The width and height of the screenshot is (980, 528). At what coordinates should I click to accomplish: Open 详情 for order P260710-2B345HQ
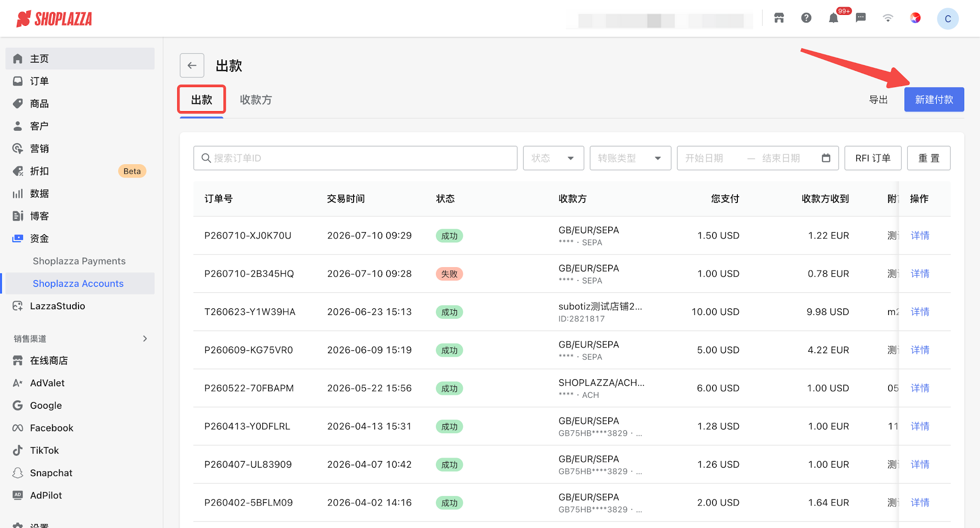pos(920,274)
